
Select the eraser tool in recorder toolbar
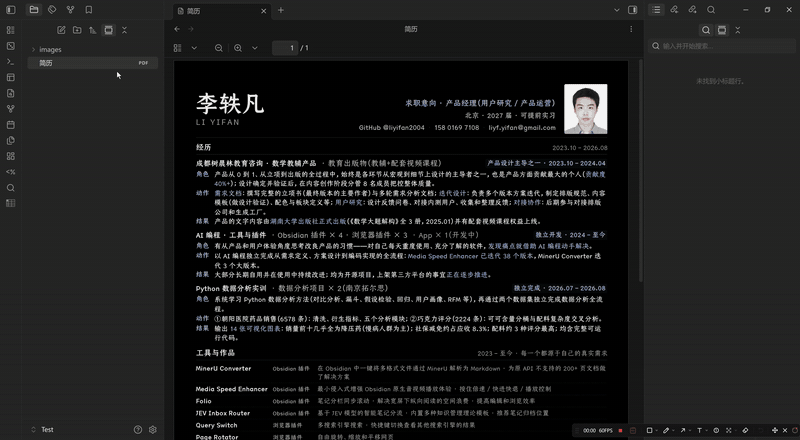tap(745, 430)
